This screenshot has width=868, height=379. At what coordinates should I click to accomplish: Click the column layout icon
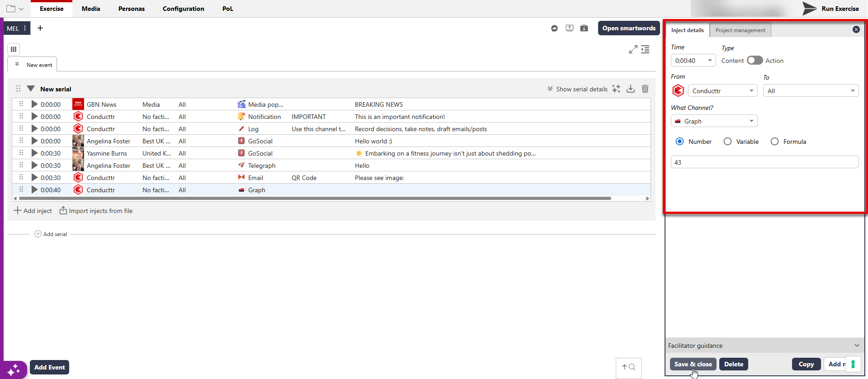pyautogui.click(x=14, y=49)
